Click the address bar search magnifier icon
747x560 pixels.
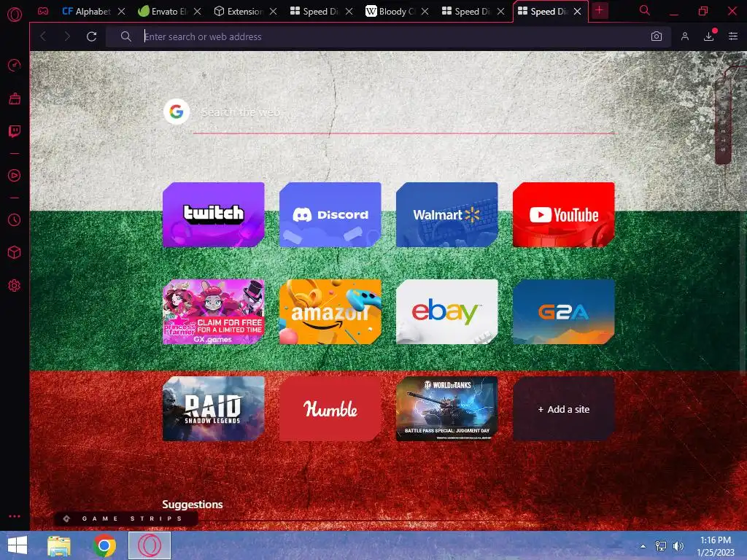[125, 36]
